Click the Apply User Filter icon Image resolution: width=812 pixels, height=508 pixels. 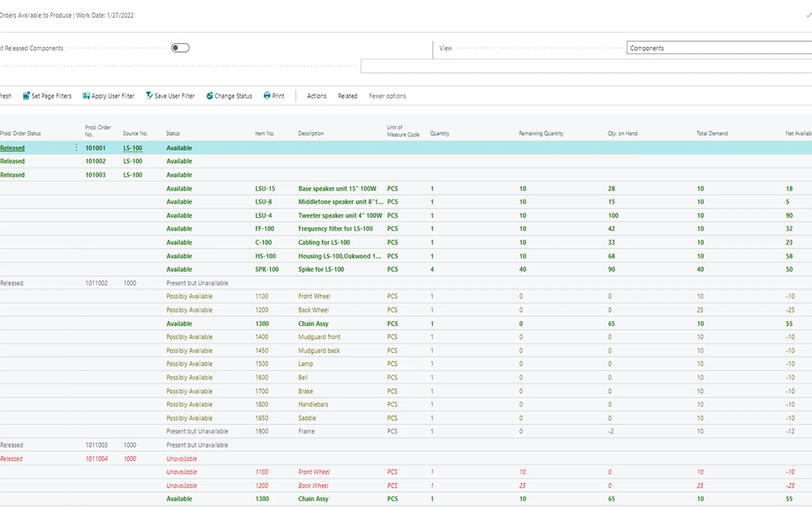86,96
